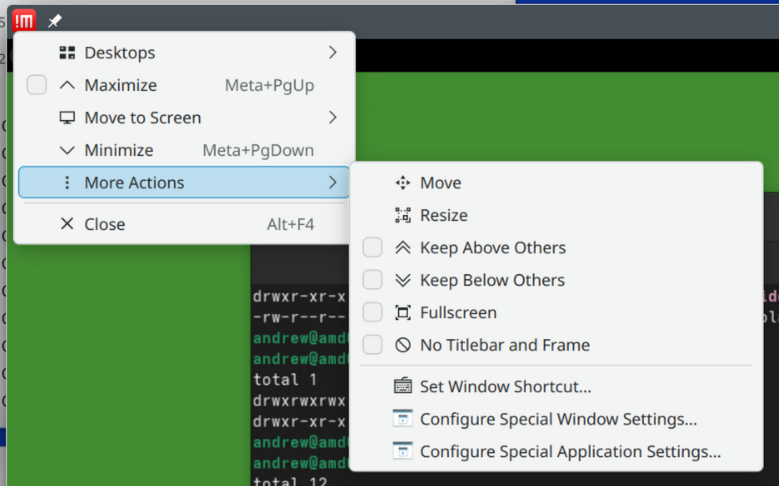Select Minimize from the window menu

coord(118,151)
